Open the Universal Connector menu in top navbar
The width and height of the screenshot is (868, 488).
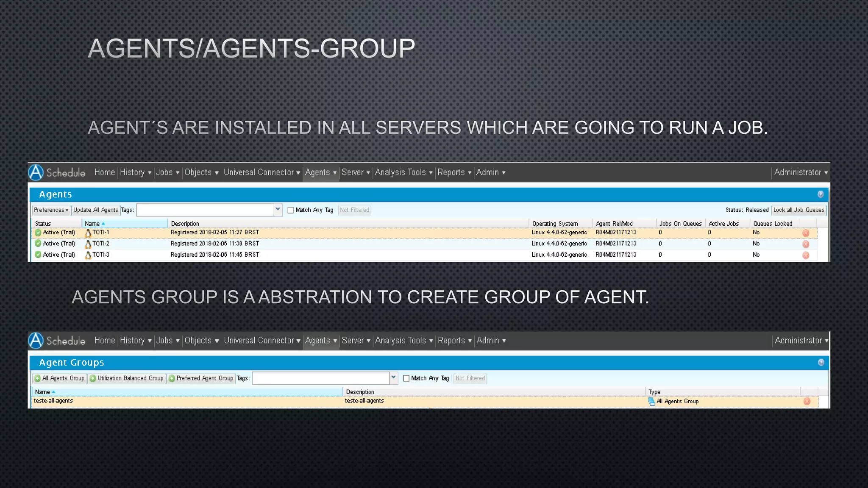point(262,172)
